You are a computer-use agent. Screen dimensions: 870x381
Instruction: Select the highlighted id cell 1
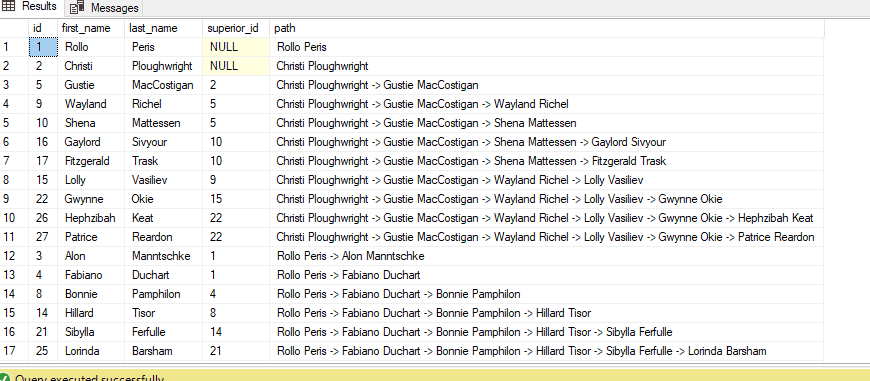tap(43, 47)
